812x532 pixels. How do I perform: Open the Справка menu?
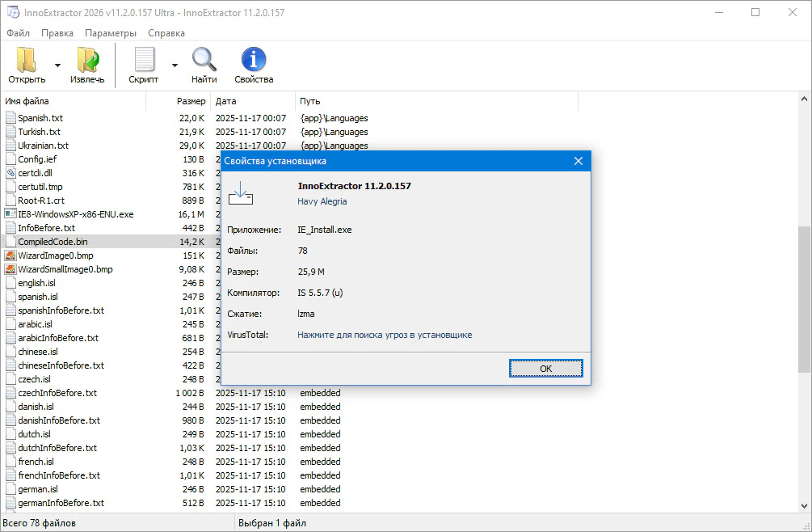click(x=166, y=33)
